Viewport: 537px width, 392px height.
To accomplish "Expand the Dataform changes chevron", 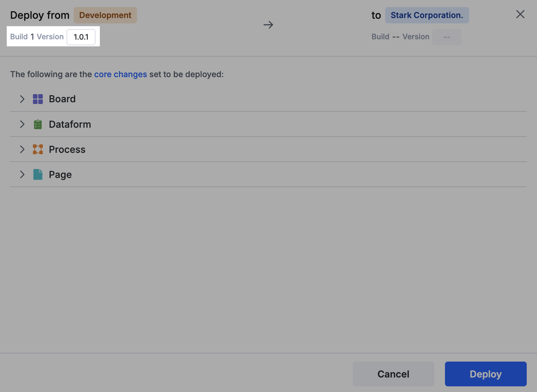I will (x=22, y=124).
